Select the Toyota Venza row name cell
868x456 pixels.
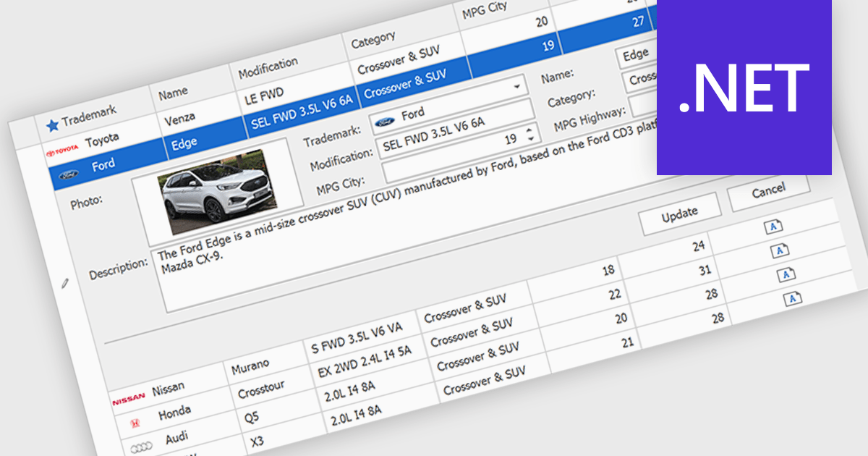181,118
